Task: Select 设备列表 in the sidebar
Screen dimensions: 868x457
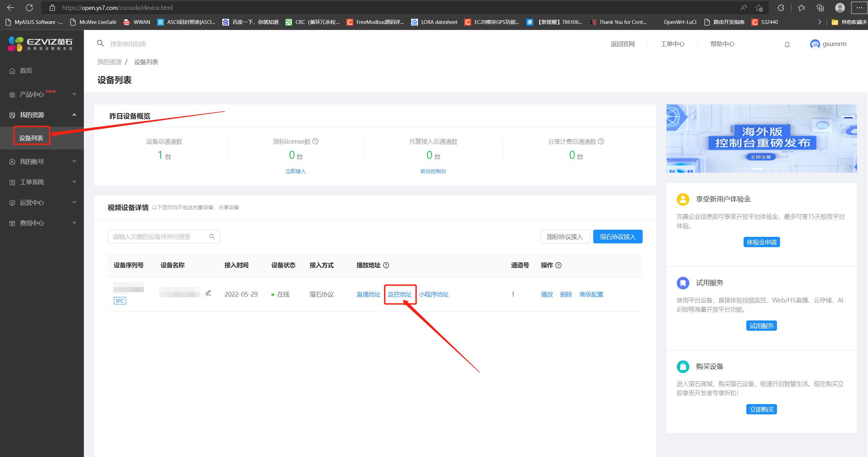Action: click(x=31, y=138)
